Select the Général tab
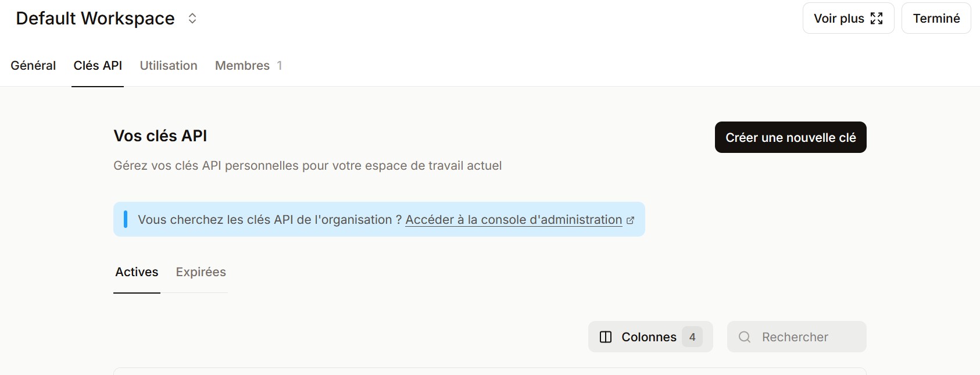 coord(33,65)
